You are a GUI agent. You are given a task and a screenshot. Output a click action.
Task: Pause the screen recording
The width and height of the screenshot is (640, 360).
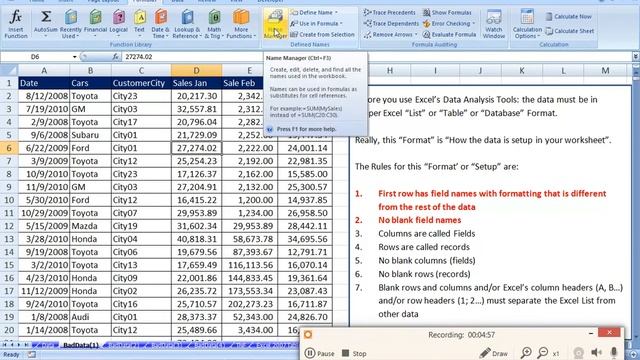[x=320, y=353]
